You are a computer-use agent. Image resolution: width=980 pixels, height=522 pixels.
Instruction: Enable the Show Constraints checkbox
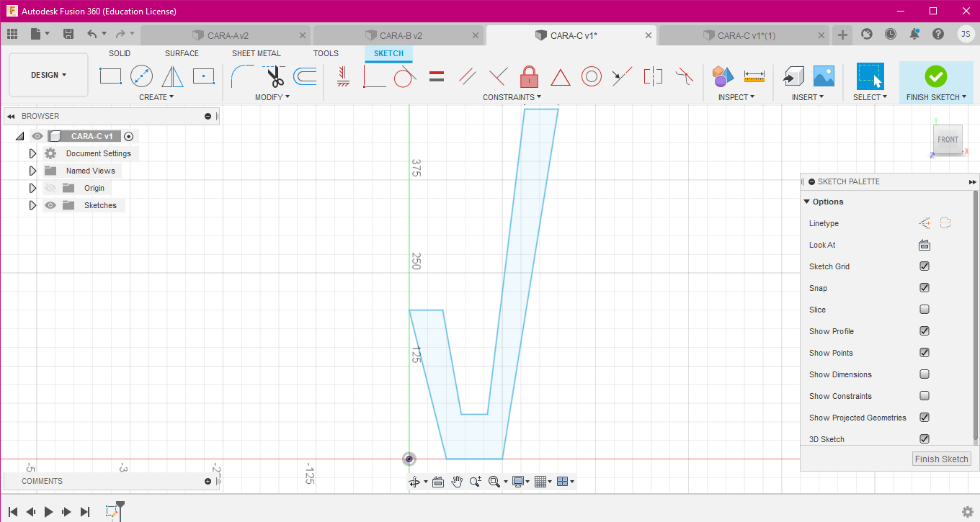925,396
